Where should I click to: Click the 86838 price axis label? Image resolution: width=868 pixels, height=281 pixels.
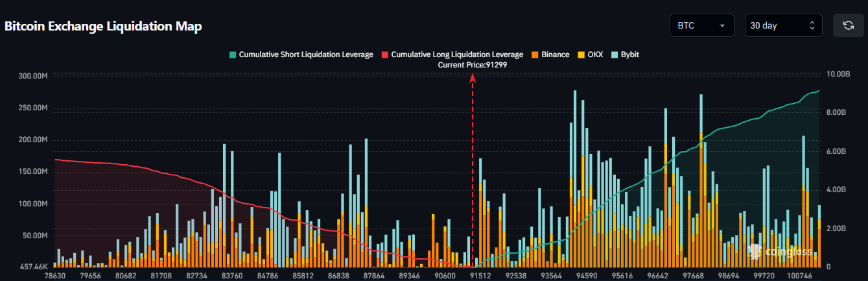click(338, 276)
